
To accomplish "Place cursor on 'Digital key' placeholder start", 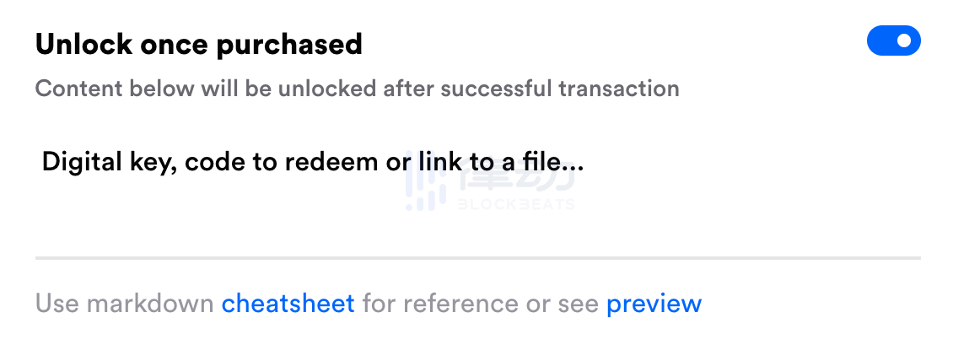I will tap(44, 163).
